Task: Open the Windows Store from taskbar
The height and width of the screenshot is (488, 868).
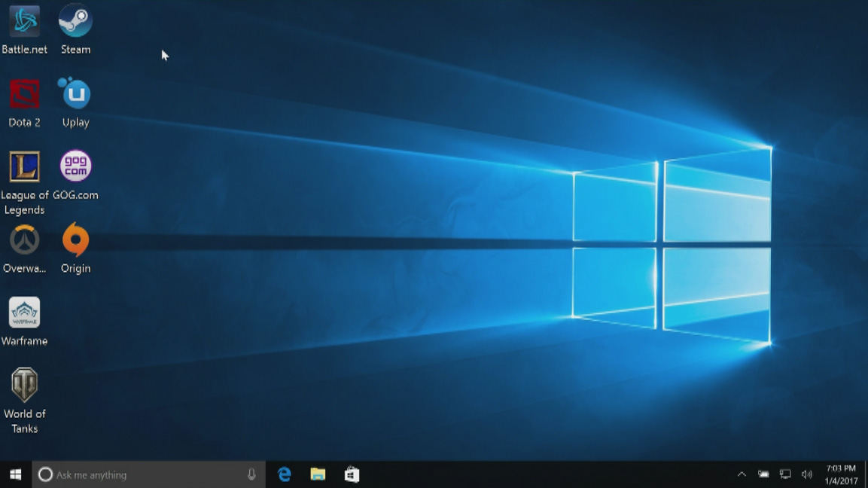Action: click(352, 474)
